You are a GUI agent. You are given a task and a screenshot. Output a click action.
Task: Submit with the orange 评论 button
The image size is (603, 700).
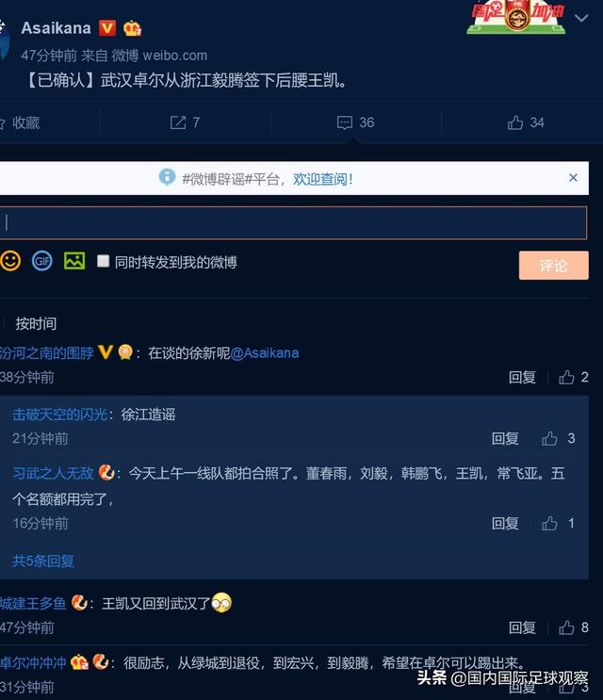pos(553,266)
